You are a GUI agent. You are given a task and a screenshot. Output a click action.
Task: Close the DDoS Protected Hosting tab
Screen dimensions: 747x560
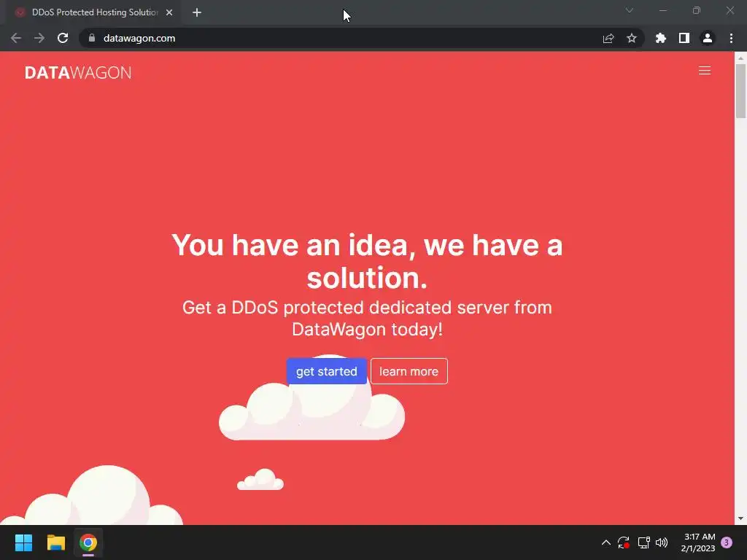[x=169, y=12]
